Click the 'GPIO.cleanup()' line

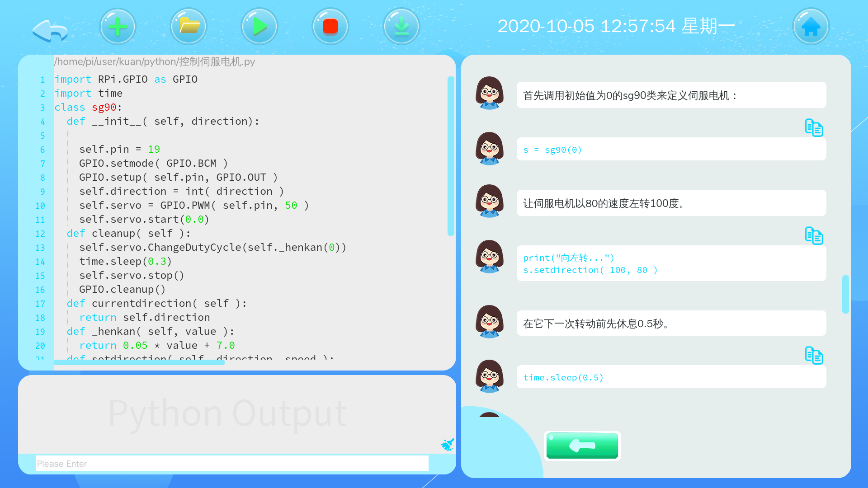pyautogui.click(x=123, y=290)
